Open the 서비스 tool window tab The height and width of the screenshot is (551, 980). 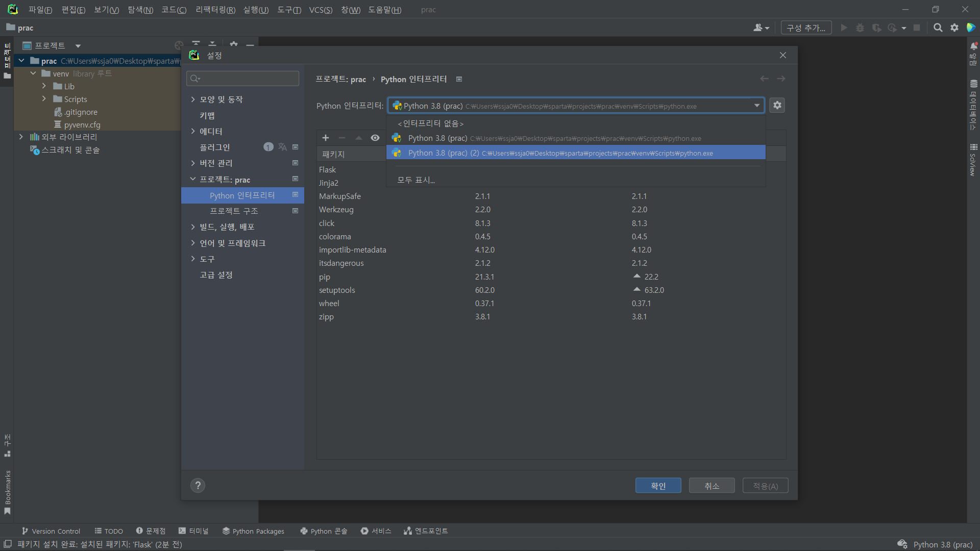tap(376, 531)
